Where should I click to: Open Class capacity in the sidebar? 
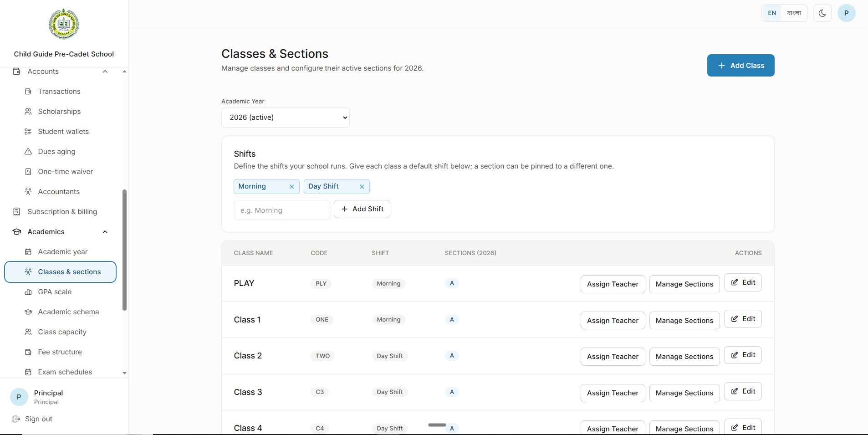pos(61,332)
